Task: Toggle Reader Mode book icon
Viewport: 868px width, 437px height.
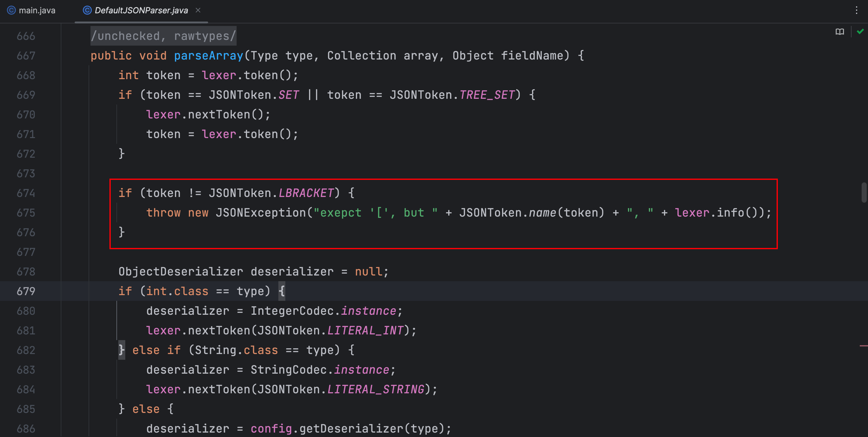Action: [x=840, y=32]
